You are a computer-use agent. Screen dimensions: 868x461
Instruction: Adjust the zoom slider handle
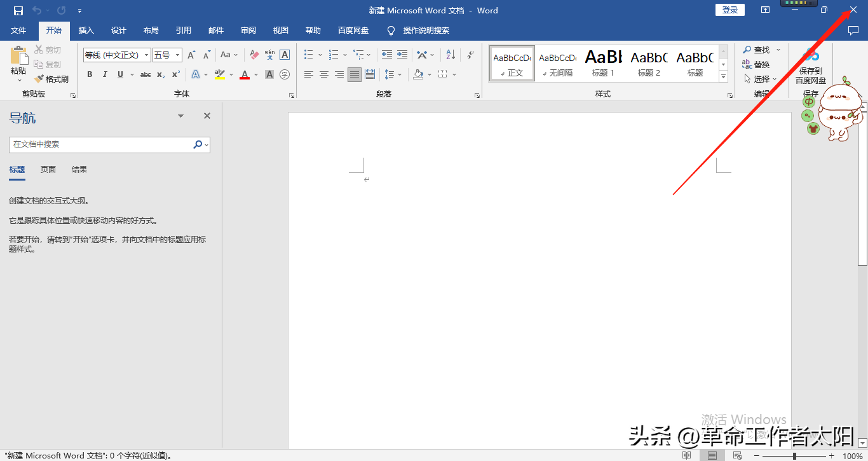(x=794, y=456)
